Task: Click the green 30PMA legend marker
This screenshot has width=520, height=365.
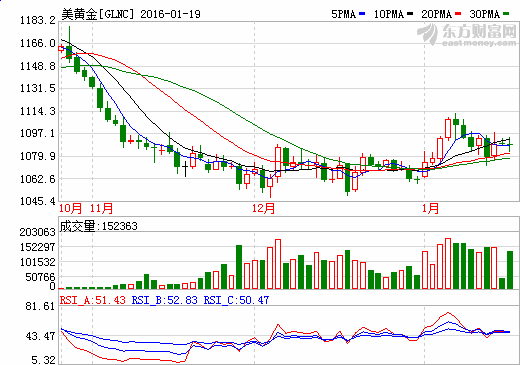Action: [x=506, y=14]
